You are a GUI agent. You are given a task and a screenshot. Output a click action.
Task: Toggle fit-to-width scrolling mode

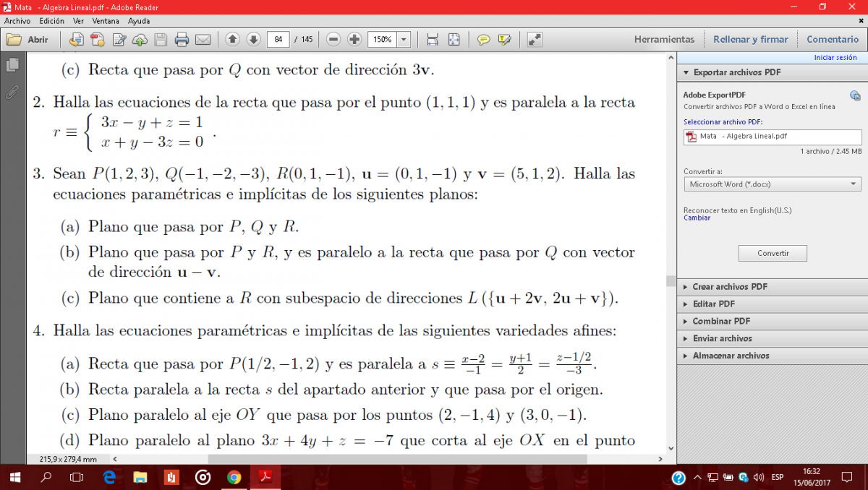[433, 40]
